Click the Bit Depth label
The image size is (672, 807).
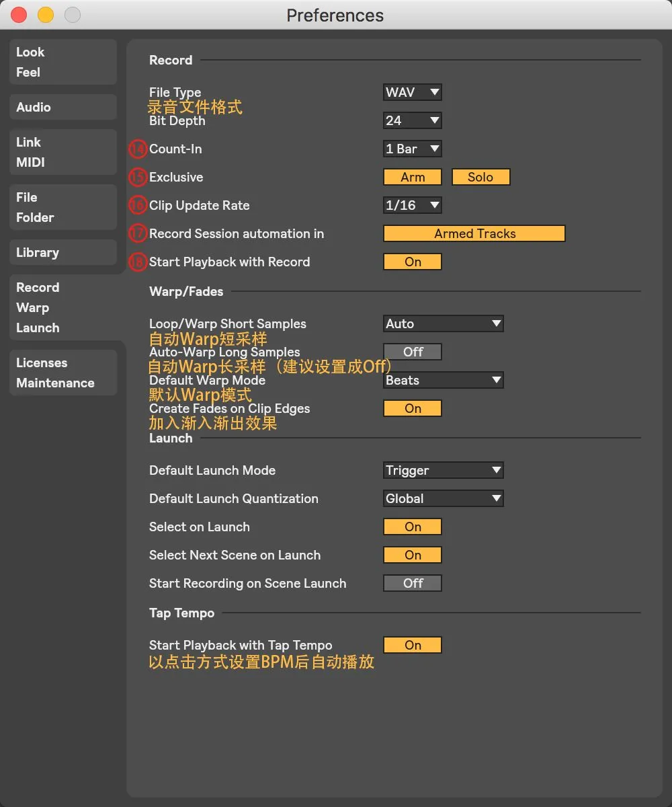click(x=177, y=120)
